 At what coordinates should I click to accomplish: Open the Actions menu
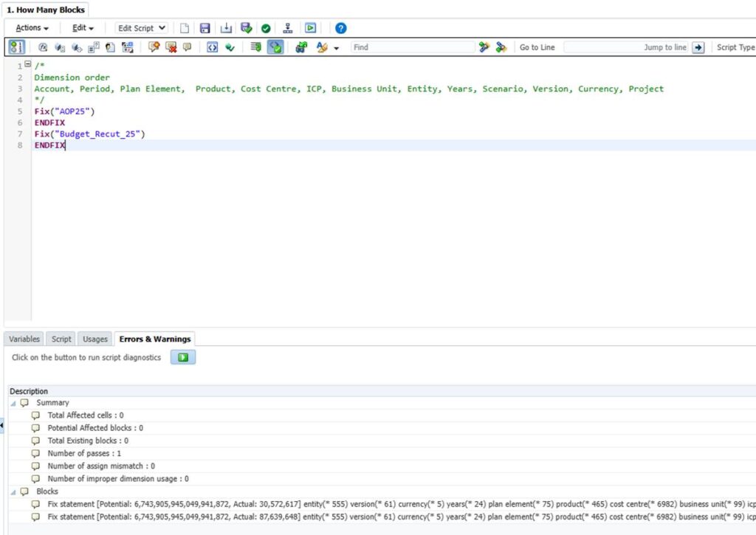pyautogui.click(x=32, y=28)
